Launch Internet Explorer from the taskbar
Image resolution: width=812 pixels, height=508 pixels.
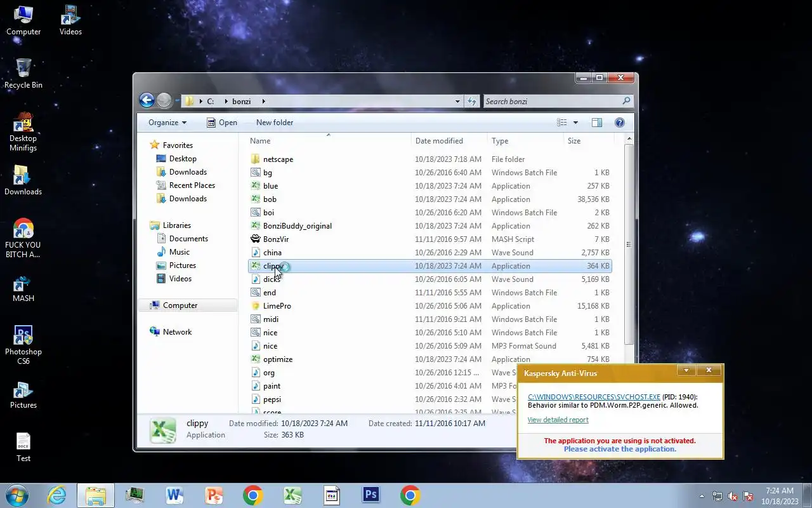pos(57,495)
